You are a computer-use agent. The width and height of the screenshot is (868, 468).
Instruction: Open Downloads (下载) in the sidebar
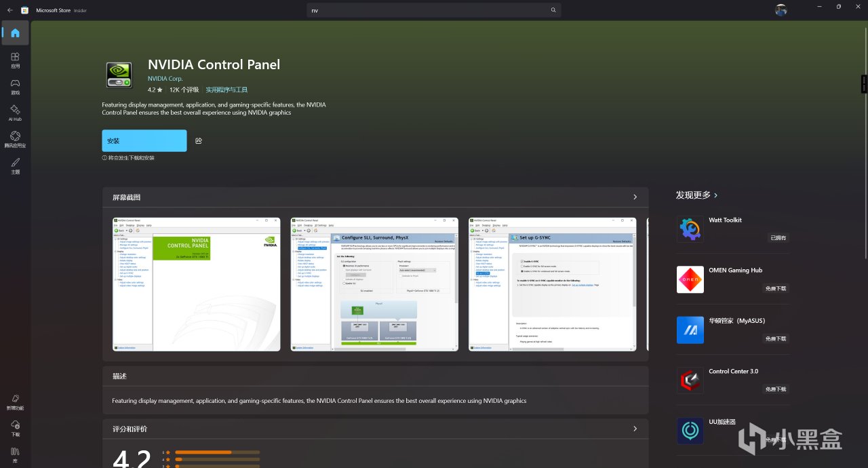[15, 428]
